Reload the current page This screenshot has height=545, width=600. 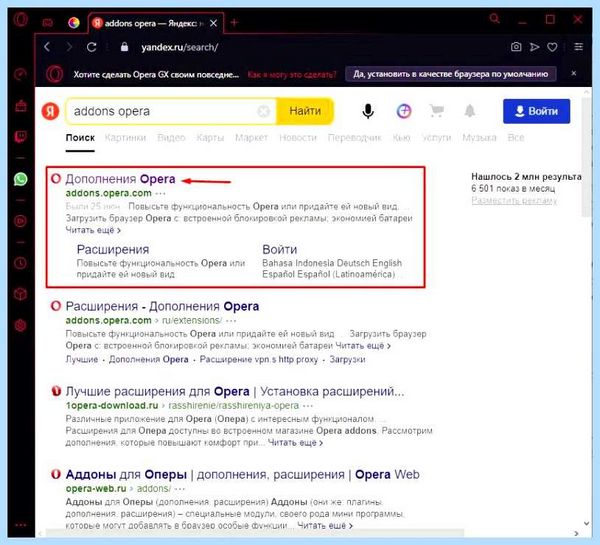click(x=91, y=47)
